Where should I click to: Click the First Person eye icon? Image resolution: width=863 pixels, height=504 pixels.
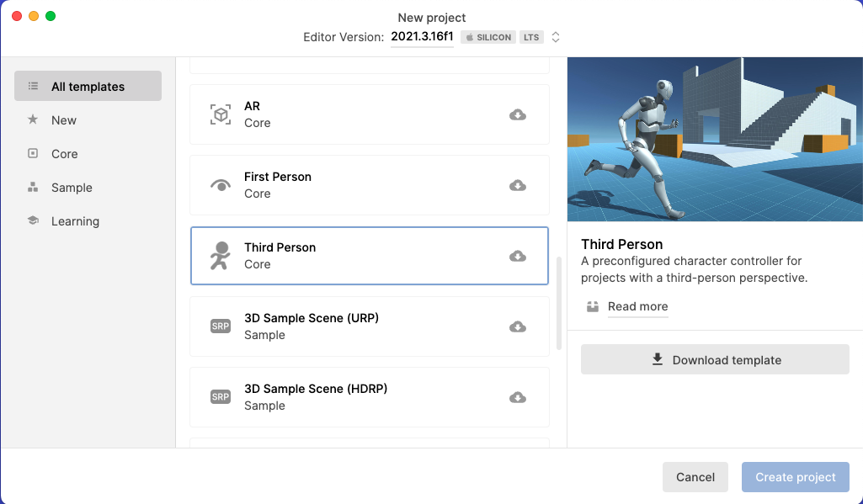pos(220,185)
